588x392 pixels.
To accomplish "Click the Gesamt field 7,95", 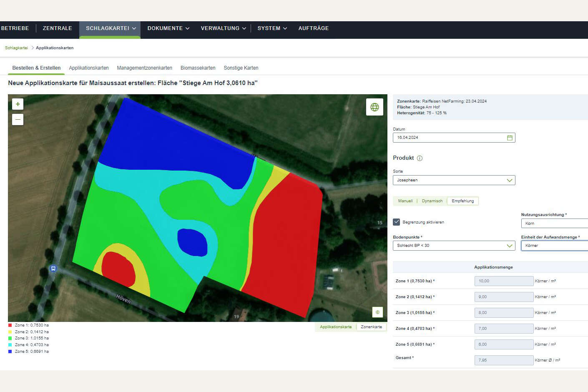I will click(504, 360).
